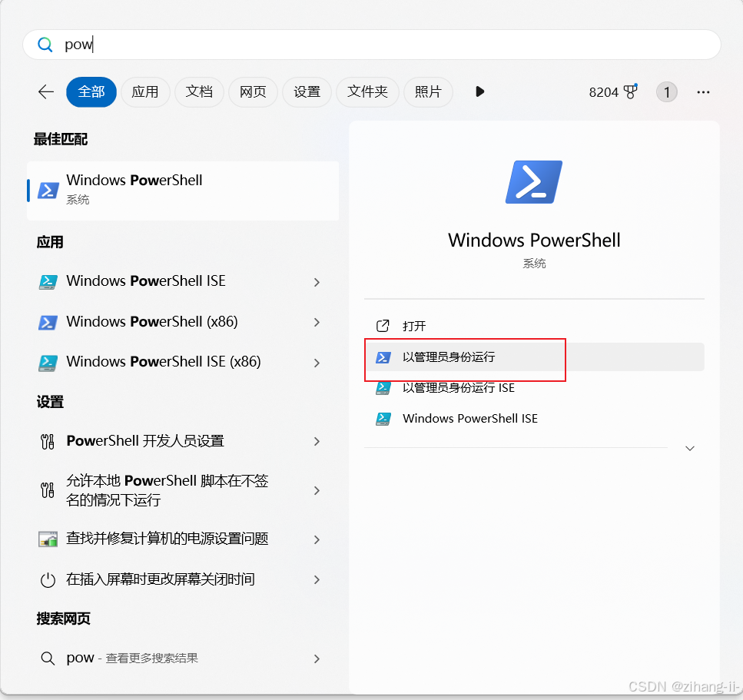Show more filter tabs with the play arrow
This screenshot has height=700, width=743.
[x=479, y=91]
